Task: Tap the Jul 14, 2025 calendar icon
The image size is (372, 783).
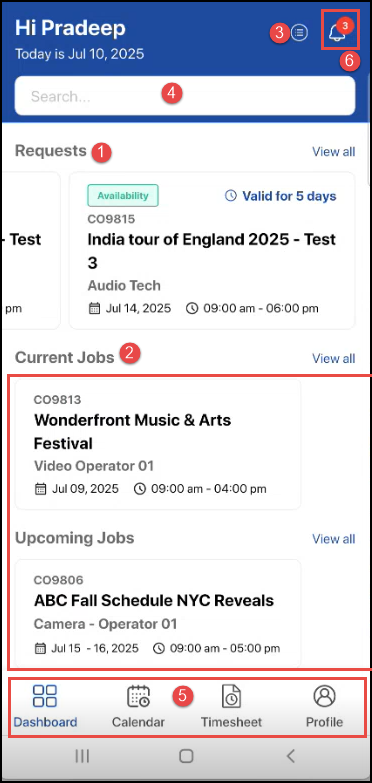Action: 94,308
